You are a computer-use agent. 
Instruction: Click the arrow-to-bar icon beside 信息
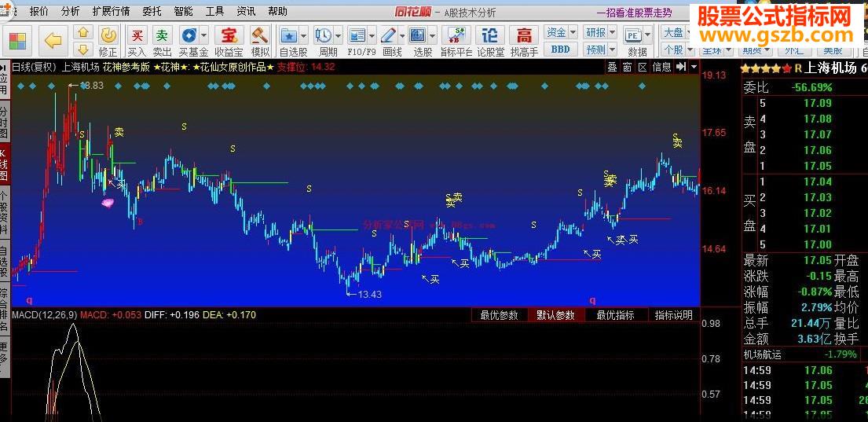click(681, 67)
